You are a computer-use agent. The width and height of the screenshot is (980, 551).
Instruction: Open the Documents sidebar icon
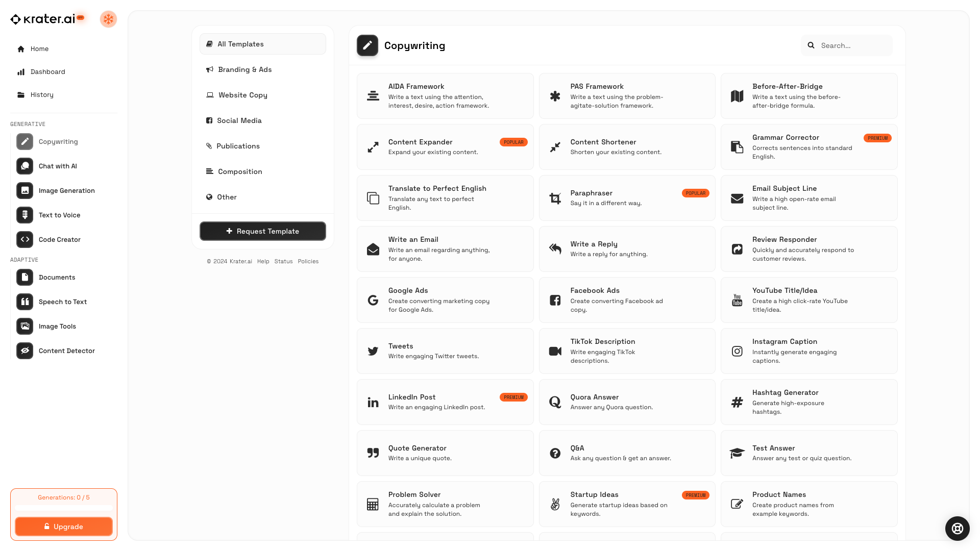tap(24, 278)
